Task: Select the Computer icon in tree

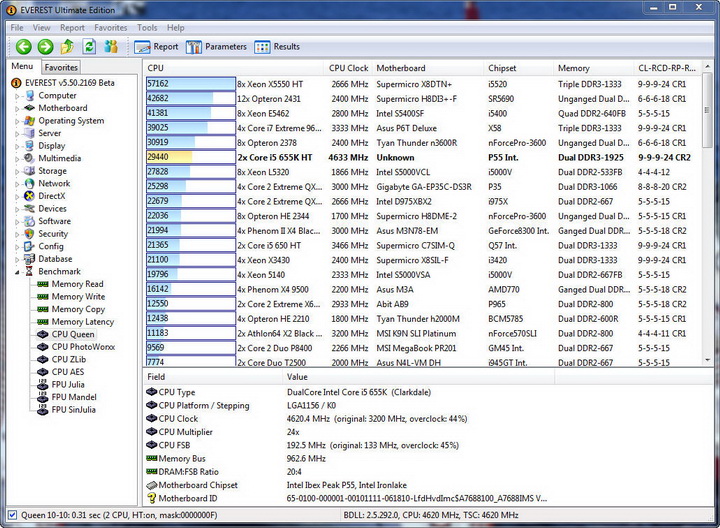Action: [30, 95]
